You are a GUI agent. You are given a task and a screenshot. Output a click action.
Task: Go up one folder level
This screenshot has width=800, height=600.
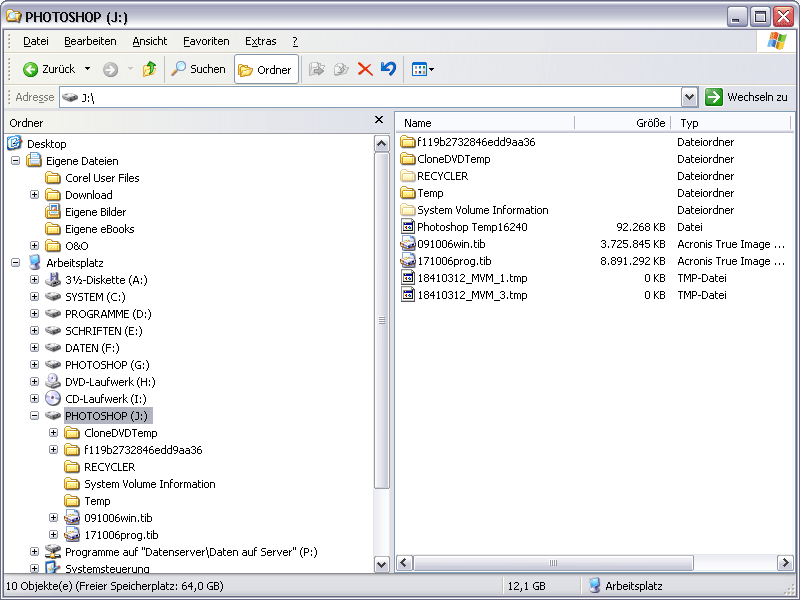[149, 69]
